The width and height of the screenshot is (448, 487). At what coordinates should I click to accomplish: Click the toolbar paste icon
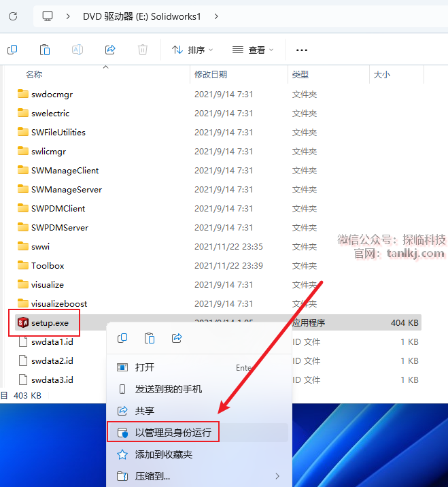(45, 50)
